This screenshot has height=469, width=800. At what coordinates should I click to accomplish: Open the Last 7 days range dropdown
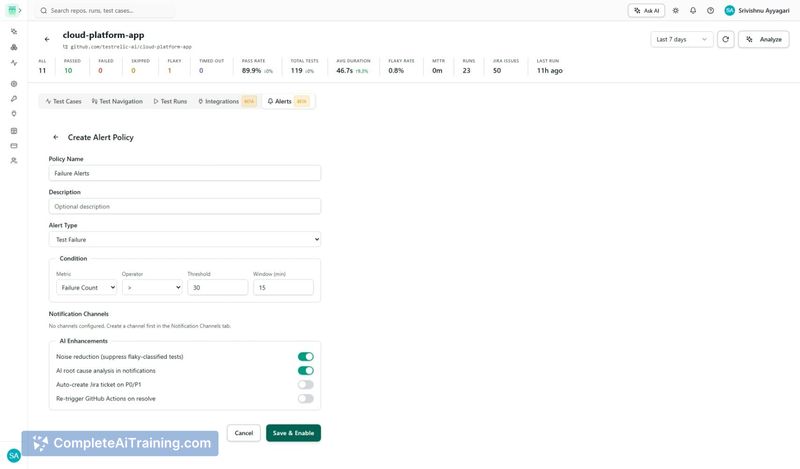682,39
